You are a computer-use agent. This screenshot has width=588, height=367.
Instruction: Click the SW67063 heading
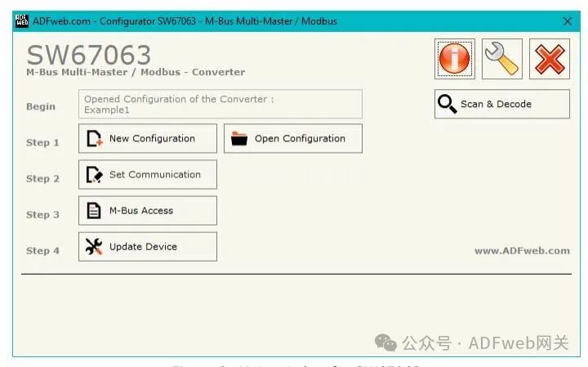tap(89, 55)
